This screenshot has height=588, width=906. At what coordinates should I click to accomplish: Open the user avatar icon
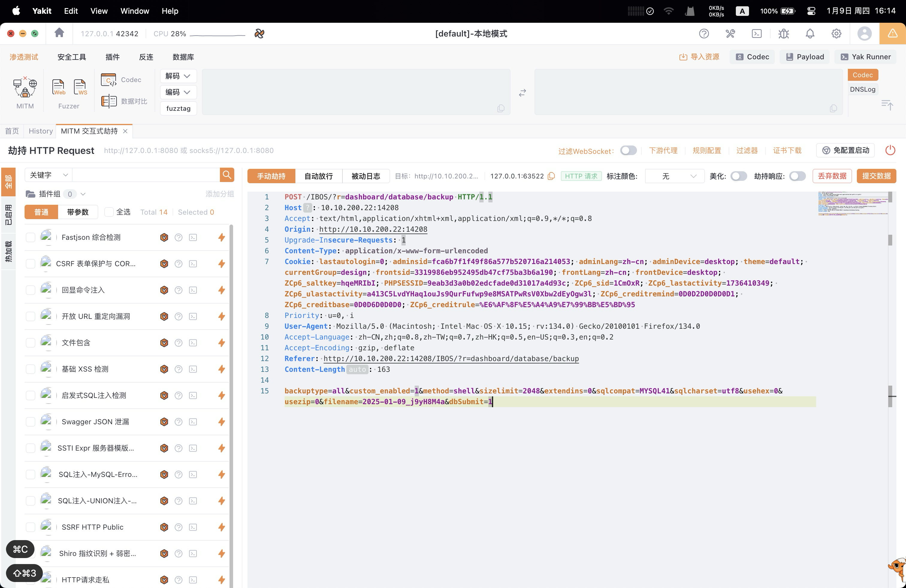[x=865, y=34]
